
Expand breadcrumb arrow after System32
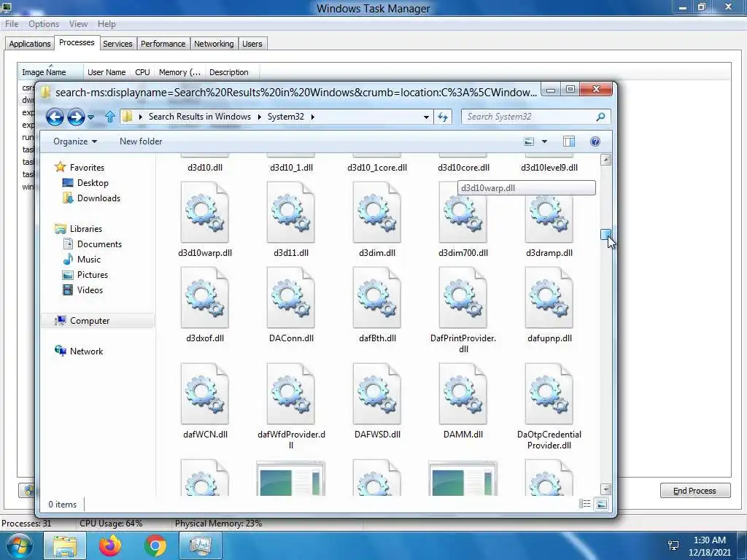click(313, 117)
